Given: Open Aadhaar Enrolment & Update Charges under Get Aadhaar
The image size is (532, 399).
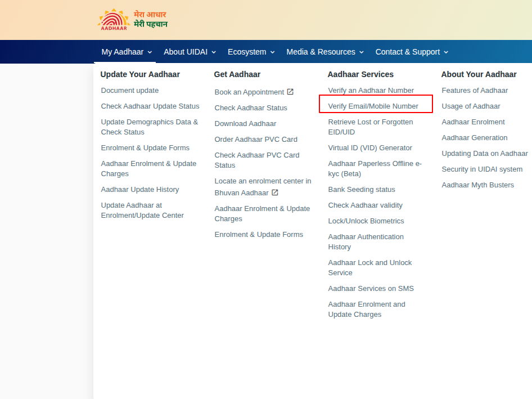Looking at the screenshot, I should pyautogui.click(x=262, y=214).
